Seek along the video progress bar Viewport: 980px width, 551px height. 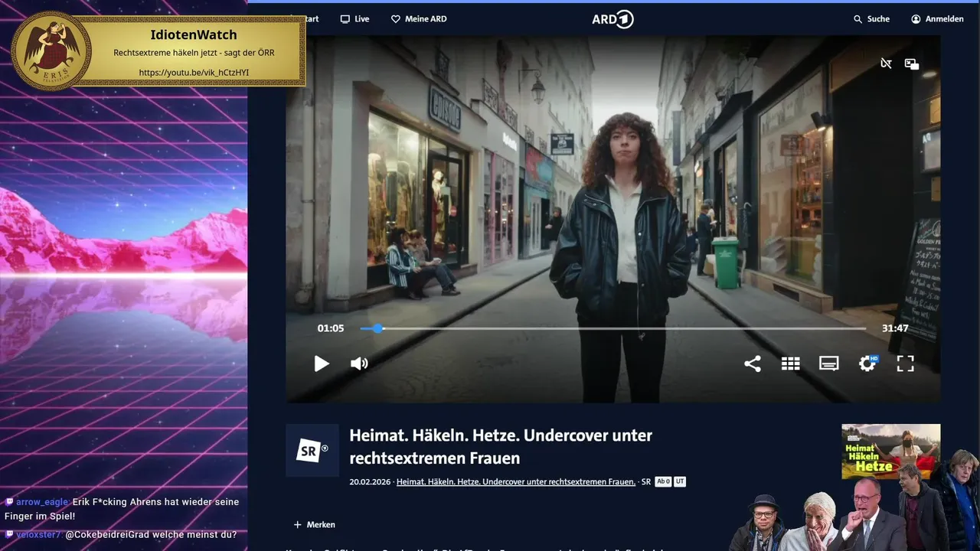pos(613,328)
